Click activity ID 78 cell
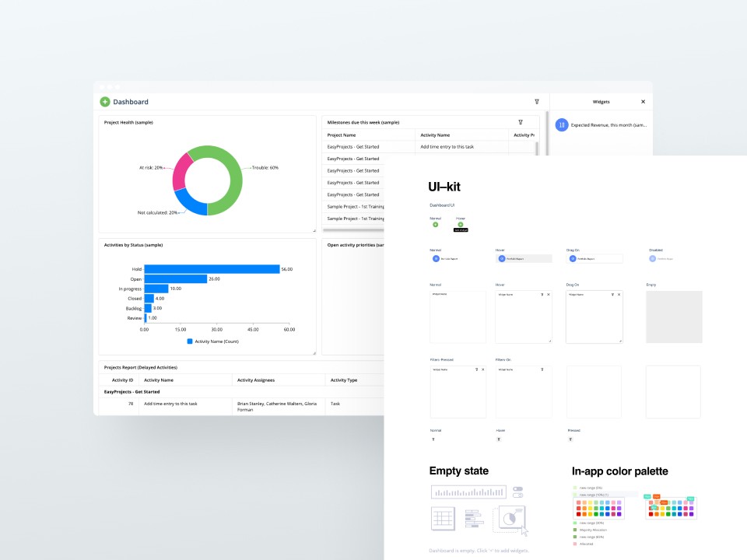The width and height of the screenshot is (747, 560). click(131, 404)
